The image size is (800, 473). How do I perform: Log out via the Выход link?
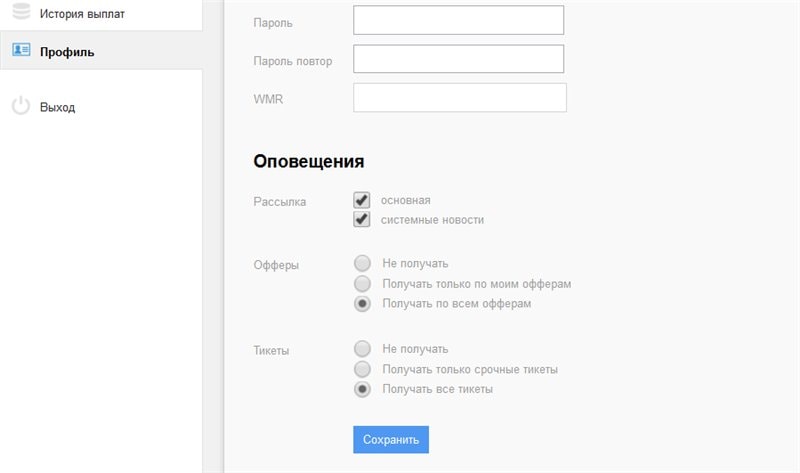pyautogui.click(x=57, y=107)
